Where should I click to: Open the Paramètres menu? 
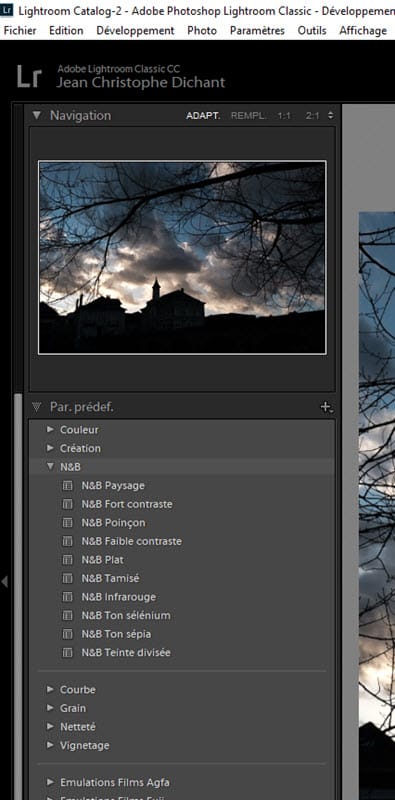pos(257,31)
